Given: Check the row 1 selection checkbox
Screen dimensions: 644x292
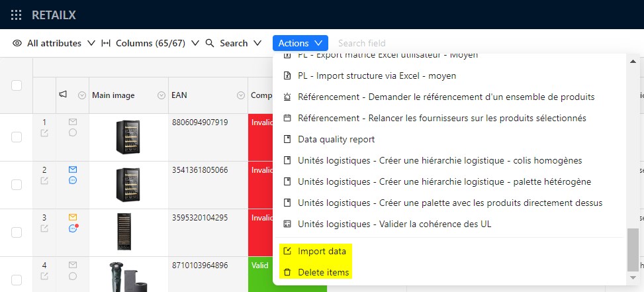Looking at the screenshot, I should tap(17, 136).
